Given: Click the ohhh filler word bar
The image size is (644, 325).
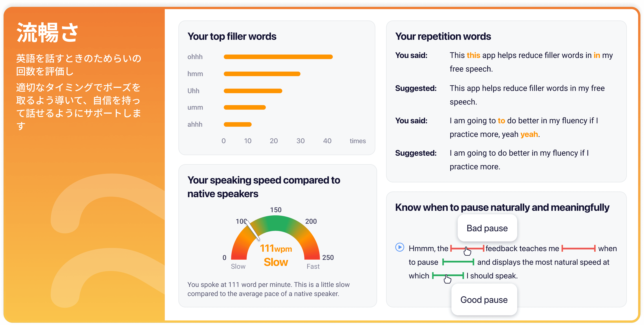Looking at the screenshot, I should 278,57.
